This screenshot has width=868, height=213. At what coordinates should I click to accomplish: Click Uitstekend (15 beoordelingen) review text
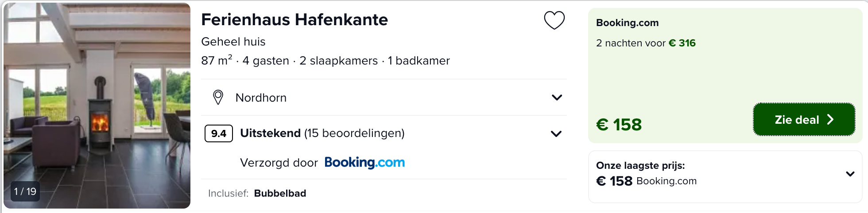(x=322, y=133)
